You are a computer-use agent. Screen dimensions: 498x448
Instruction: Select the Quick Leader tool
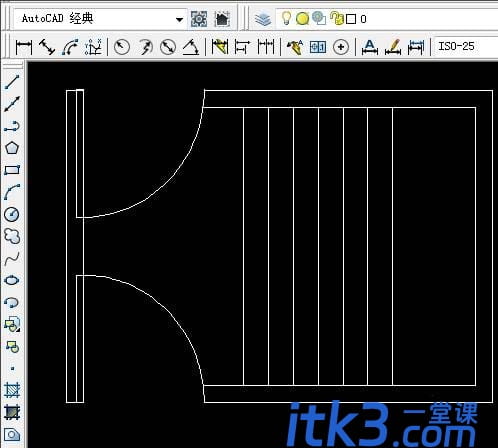tap(295, 47)
